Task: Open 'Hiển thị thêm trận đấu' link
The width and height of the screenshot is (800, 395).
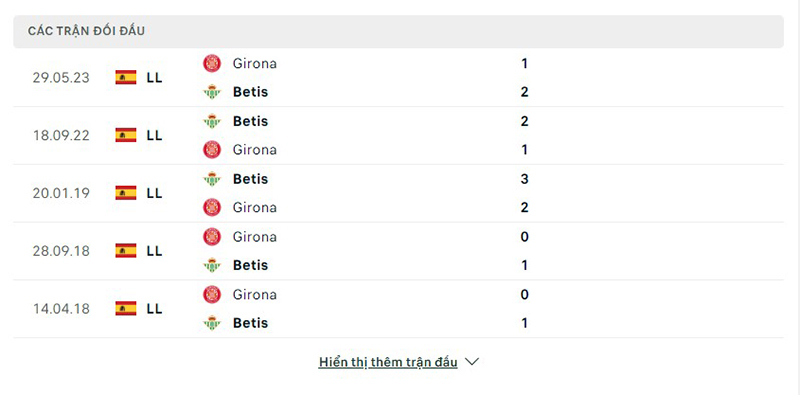Action: coord(388,362)
